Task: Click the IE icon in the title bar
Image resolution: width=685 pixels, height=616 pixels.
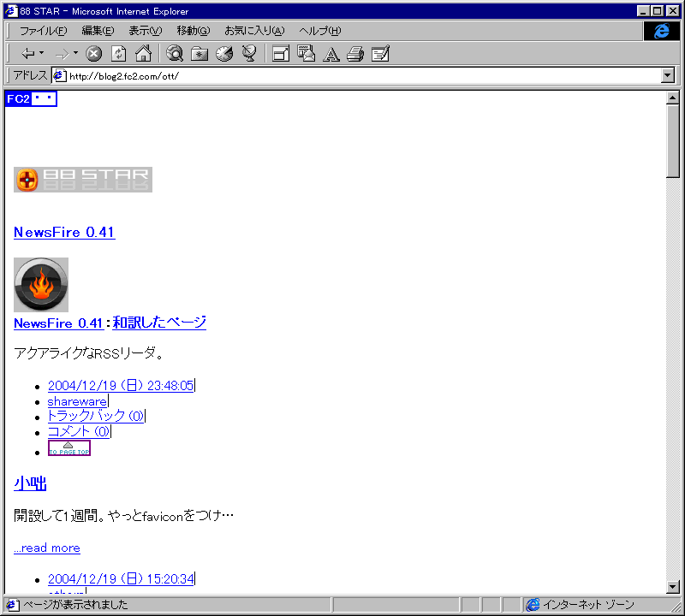Action: (x=11, y=11)
